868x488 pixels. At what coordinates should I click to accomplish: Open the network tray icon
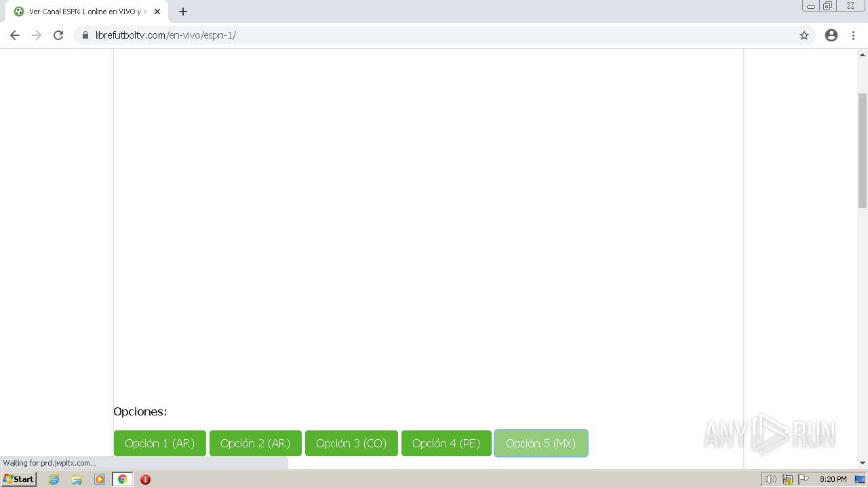pos(787,479)
